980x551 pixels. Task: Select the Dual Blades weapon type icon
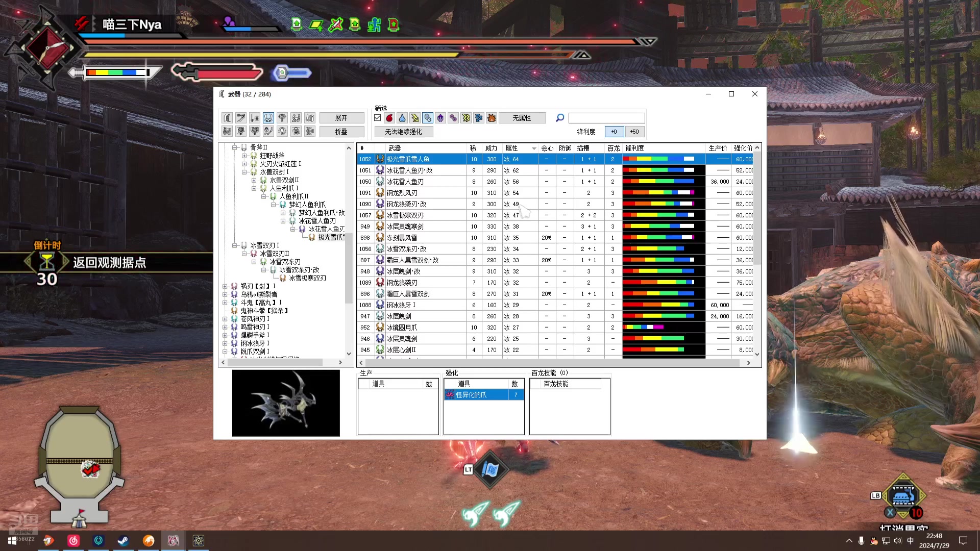coord(268,118)
